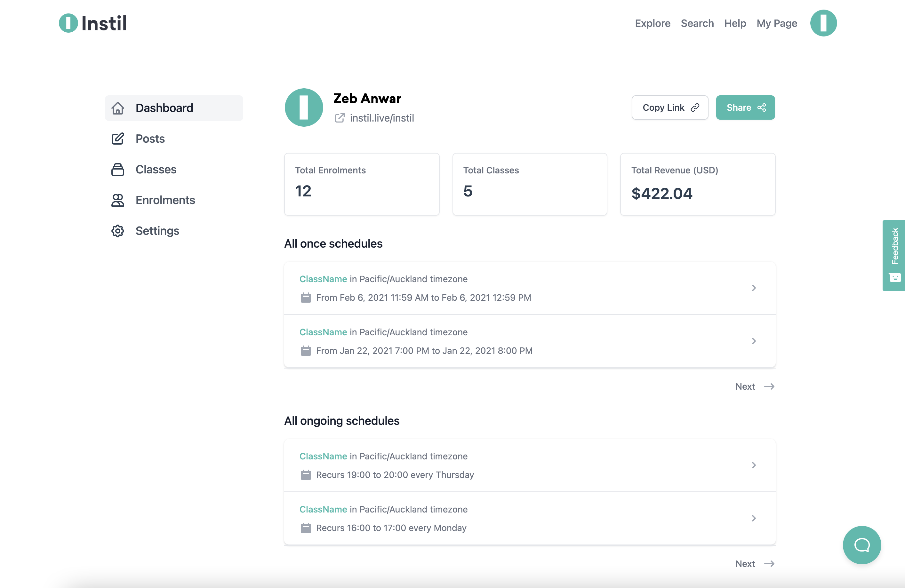
Task: Click Next under All once schedules
Action: pyautogui.click(x=754, y=386)
